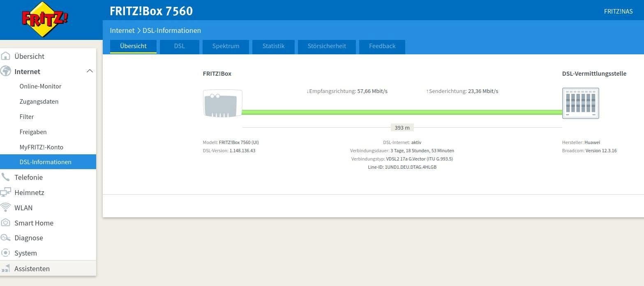Click the System gear icon
This screenshot has width=644, height=286.
pos(6,253)
